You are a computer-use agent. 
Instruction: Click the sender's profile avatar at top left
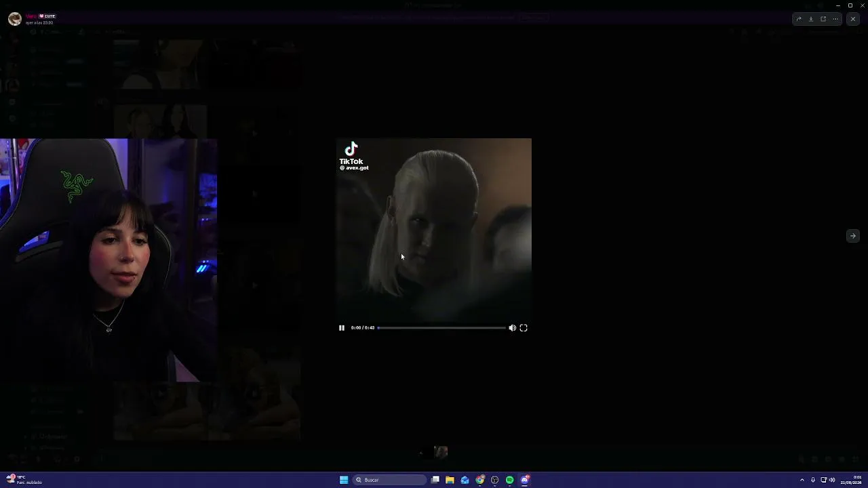click(x=14, y=19)
